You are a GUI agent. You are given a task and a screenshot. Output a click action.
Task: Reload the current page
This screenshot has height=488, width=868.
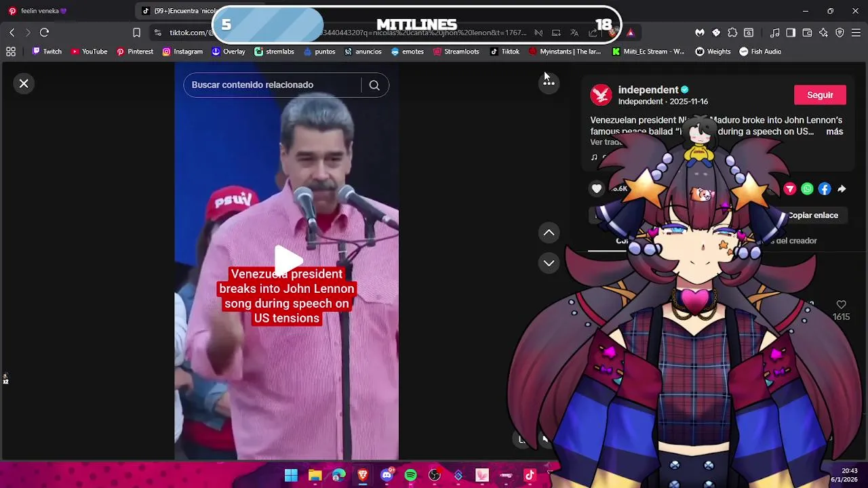(44, 33)
